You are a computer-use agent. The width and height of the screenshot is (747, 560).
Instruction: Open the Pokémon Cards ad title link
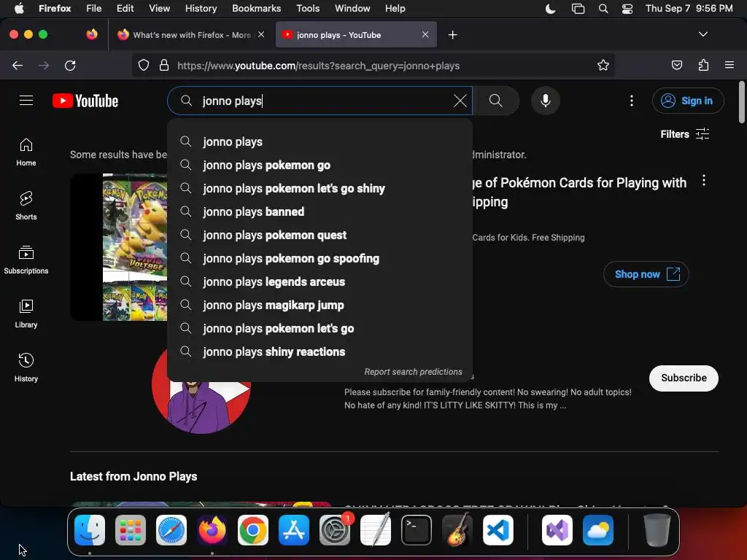[x=578, y=192]
